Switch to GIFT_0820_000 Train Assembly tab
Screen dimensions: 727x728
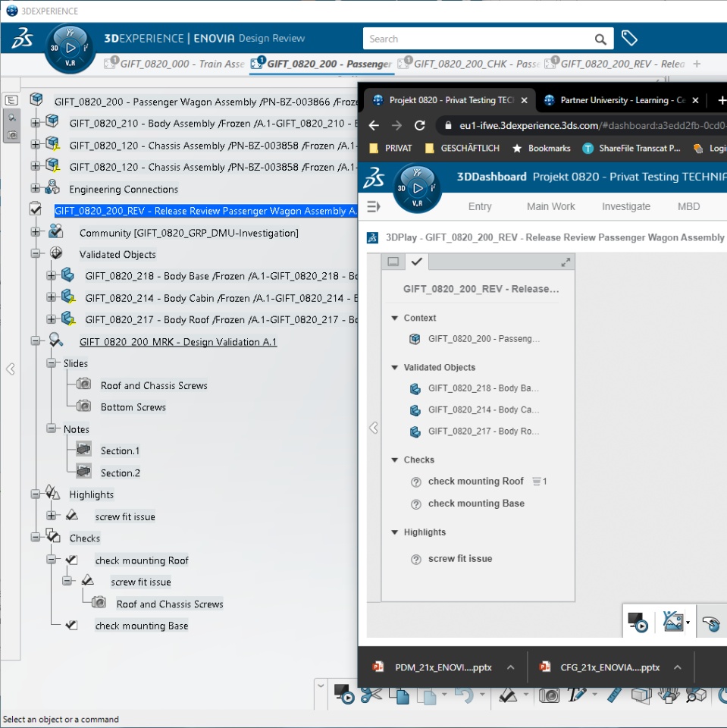(x=175, y=64)
